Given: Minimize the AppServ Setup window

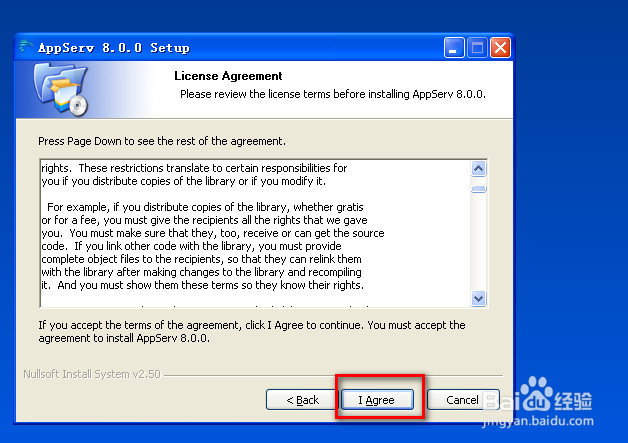Looking at the screenshot, I should [454, 48].
